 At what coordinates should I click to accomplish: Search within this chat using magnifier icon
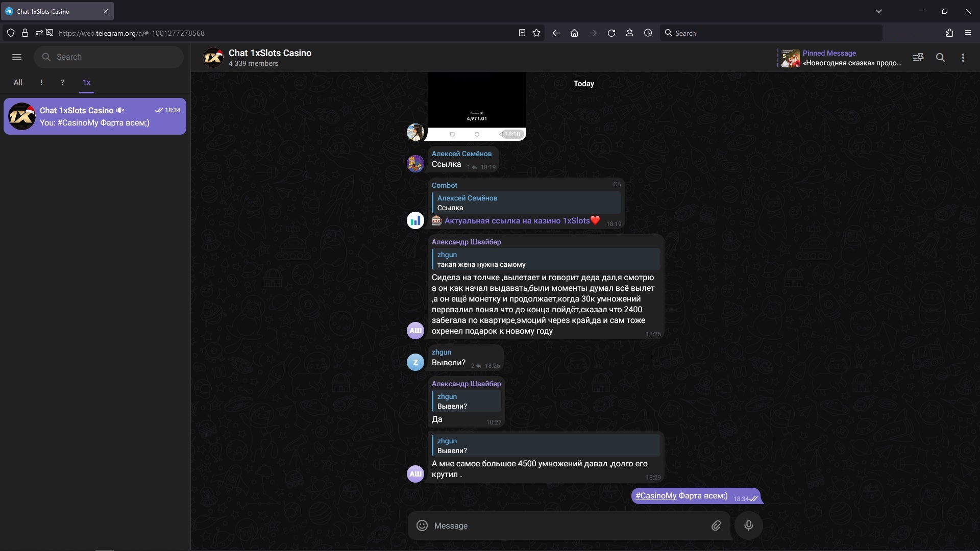tap(941, 58)
